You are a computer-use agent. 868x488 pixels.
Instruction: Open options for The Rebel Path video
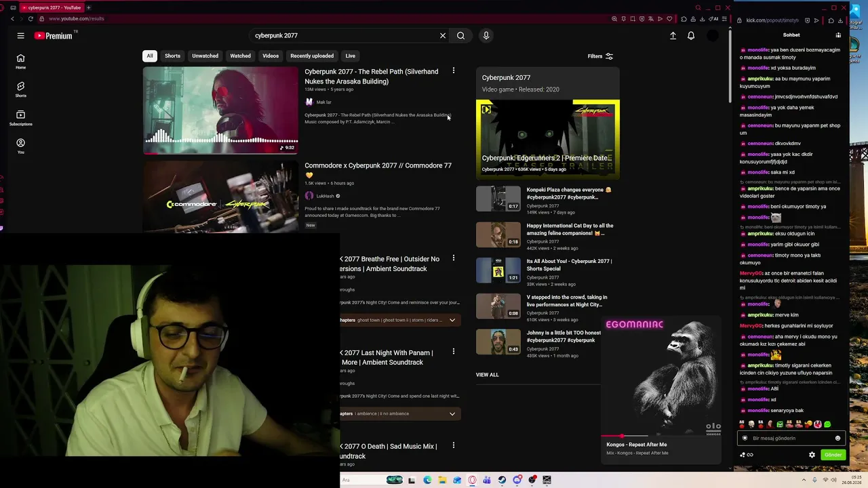454,70
